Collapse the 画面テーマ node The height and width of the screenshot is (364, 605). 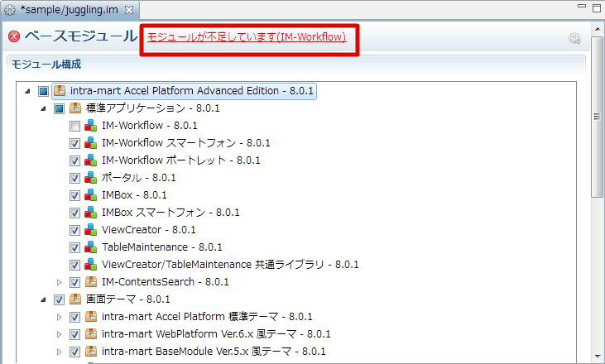(x=43, y=299)
